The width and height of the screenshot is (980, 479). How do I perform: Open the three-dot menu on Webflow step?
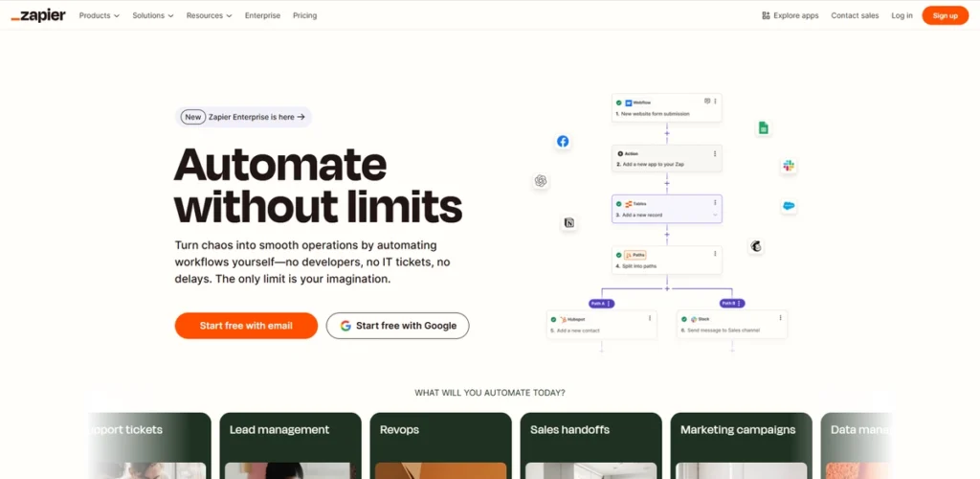[x=715, y=102]
